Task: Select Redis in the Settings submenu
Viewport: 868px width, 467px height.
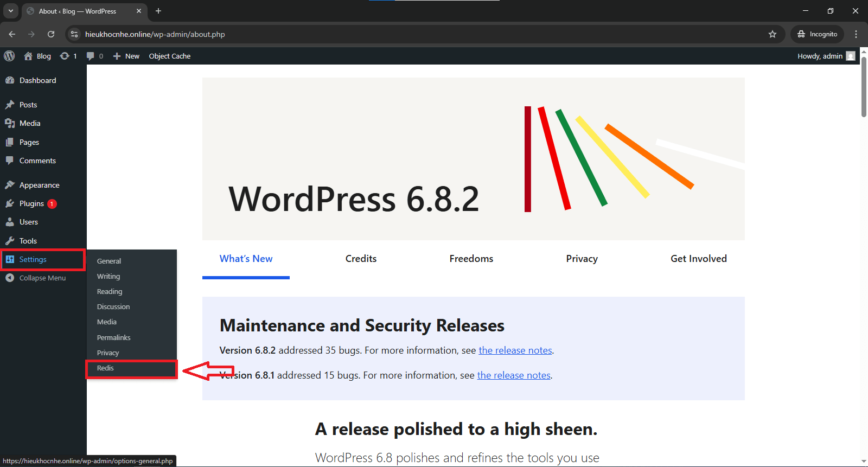Action: [105, 368]
